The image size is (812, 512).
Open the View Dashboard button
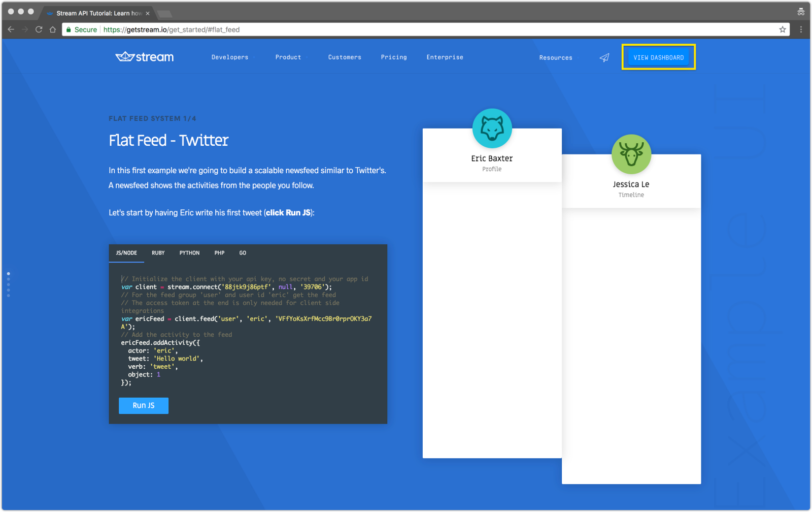[658, 57]
